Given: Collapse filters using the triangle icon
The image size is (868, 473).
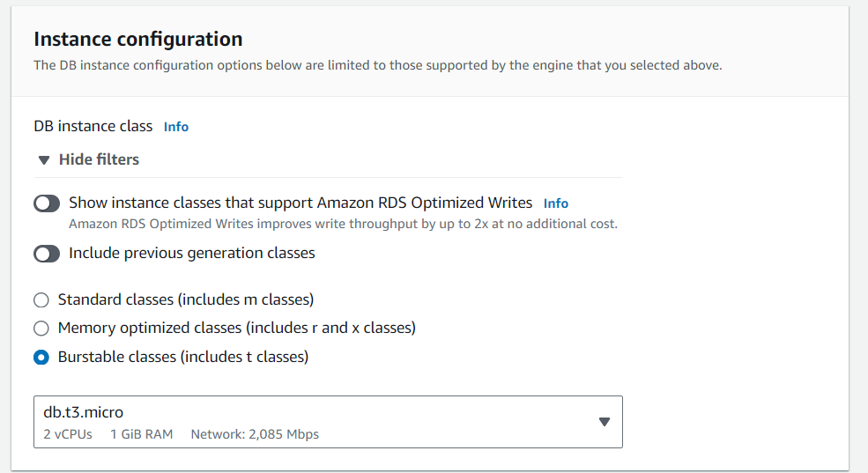Looking at the screenshot, I should (x=44, y=160).
